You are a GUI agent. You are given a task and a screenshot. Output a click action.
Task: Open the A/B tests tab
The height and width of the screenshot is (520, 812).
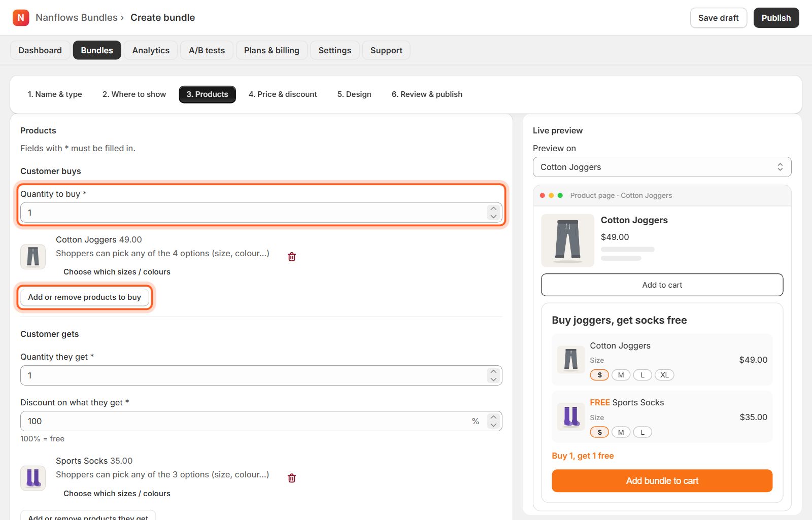[207, 50]
